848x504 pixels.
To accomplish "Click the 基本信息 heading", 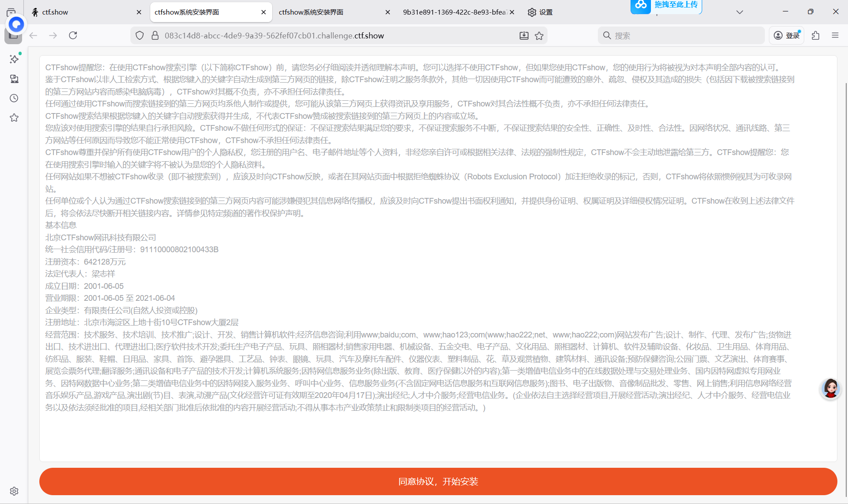I will point(61,225).
